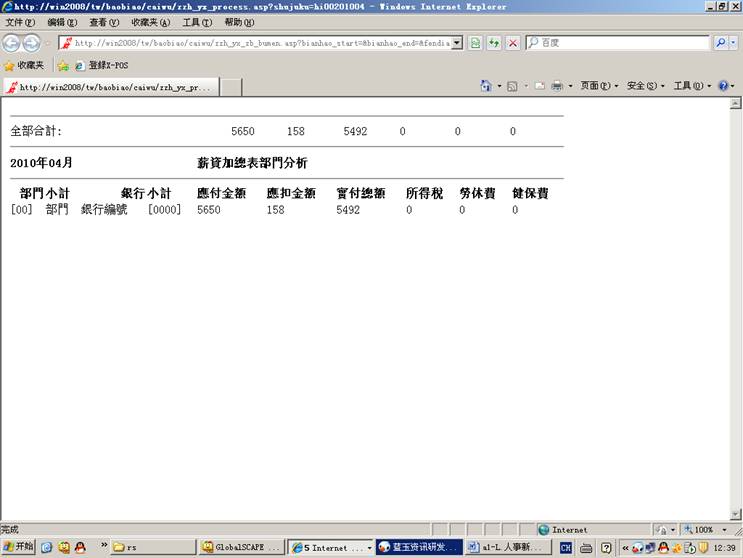The height and width of the screenshot is (558, 743).
Task: Click the search magnifier button
Action: pyautogui.click(x=721, y=43)
